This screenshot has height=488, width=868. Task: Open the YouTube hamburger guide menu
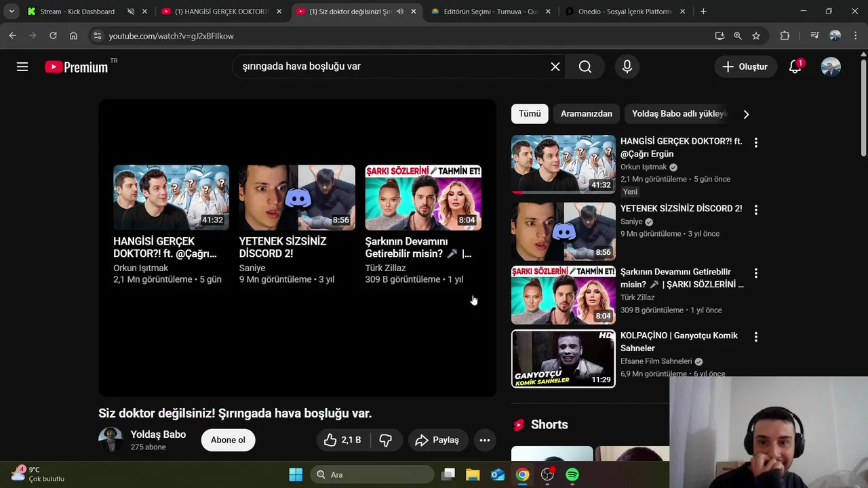pos(22,66)
